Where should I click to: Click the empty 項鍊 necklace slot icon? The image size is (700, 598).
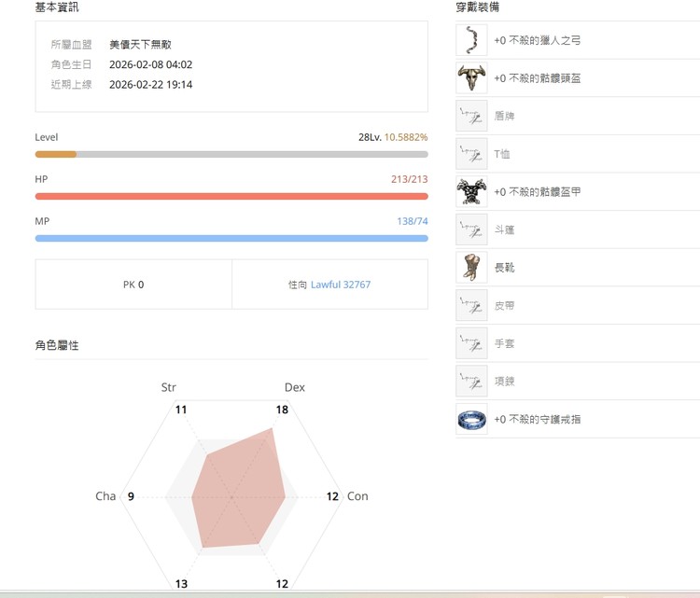(472, 382)
